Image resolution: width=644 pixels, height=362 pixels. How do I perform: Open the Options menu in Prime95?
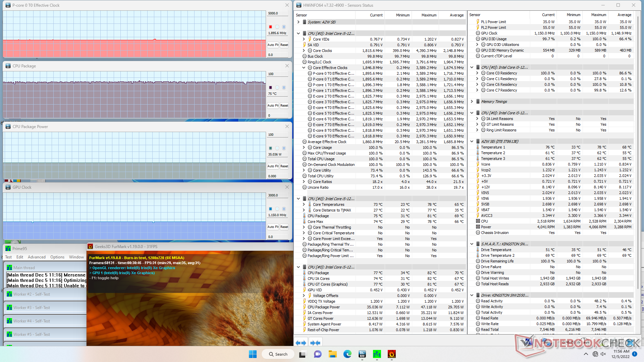point(57,257)
